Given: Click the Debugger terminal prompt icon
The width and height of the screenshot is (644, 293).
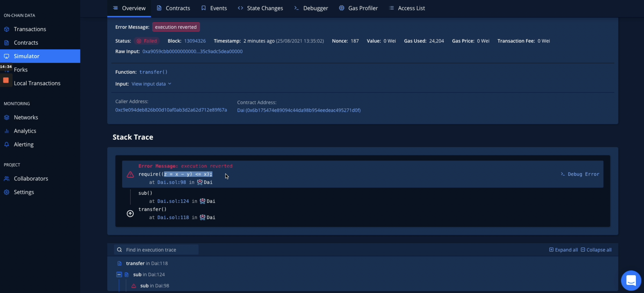Looking at the screenshot, I should click(x=297, y=8).
